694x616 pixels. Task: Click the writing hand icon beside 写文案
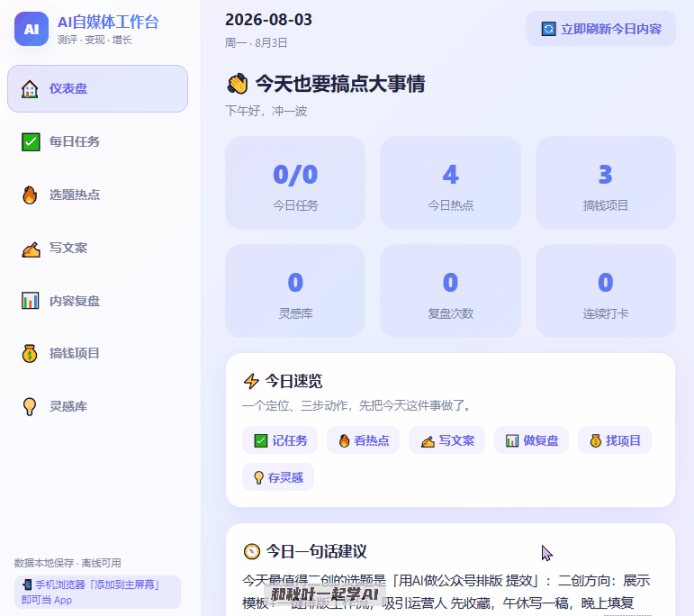[x=31, y=249]
